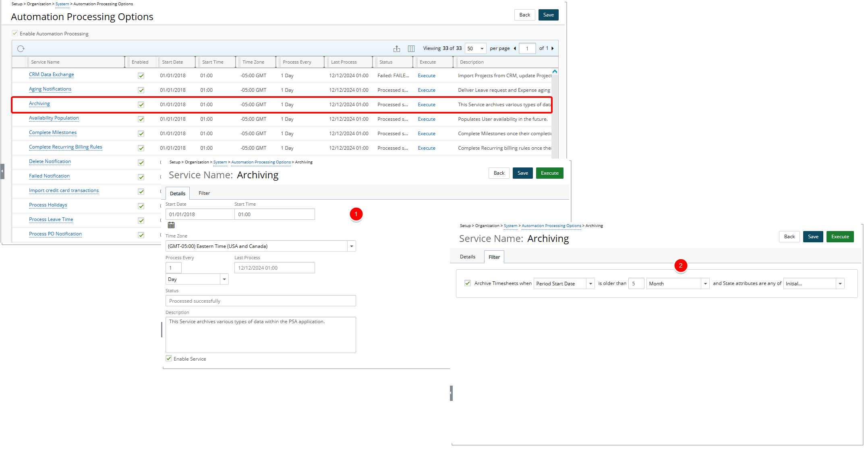This screenshot has width=868, height=450.
Task: Click Automation Processing Options breadcrumb in details window
Action: tap(261, 162)
